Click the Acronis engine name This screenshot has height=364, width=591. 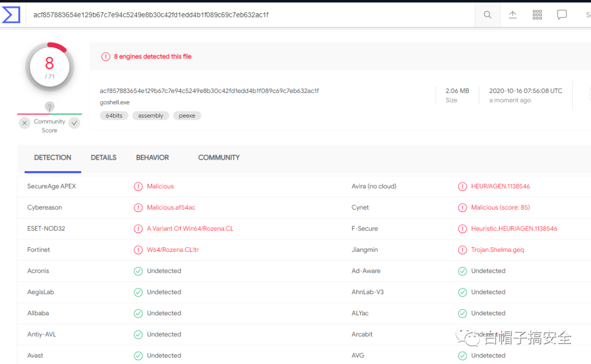(x=38, y=271)
